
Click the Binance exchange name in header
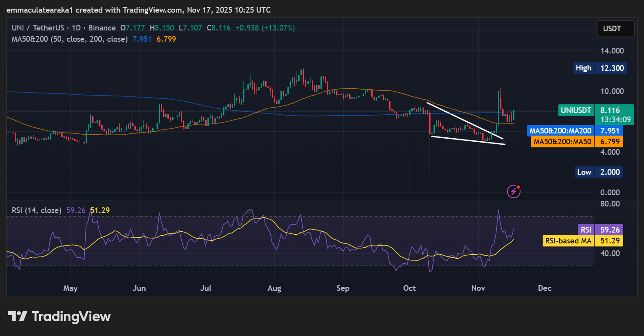102,28
